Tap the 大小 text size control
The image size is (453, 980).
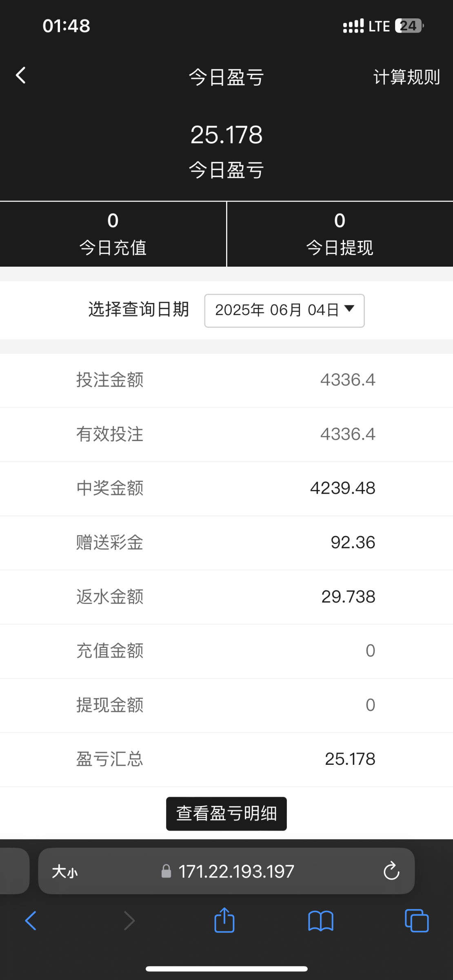(x=65, y=872)
